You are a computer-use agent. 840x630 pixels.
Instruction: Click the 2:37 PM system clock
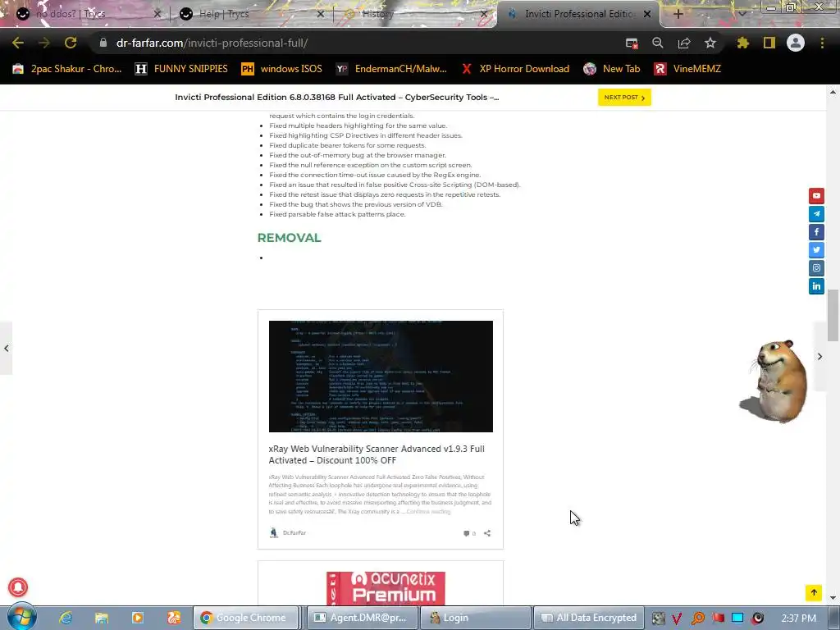pyautogui.click(x=799, y=619)
